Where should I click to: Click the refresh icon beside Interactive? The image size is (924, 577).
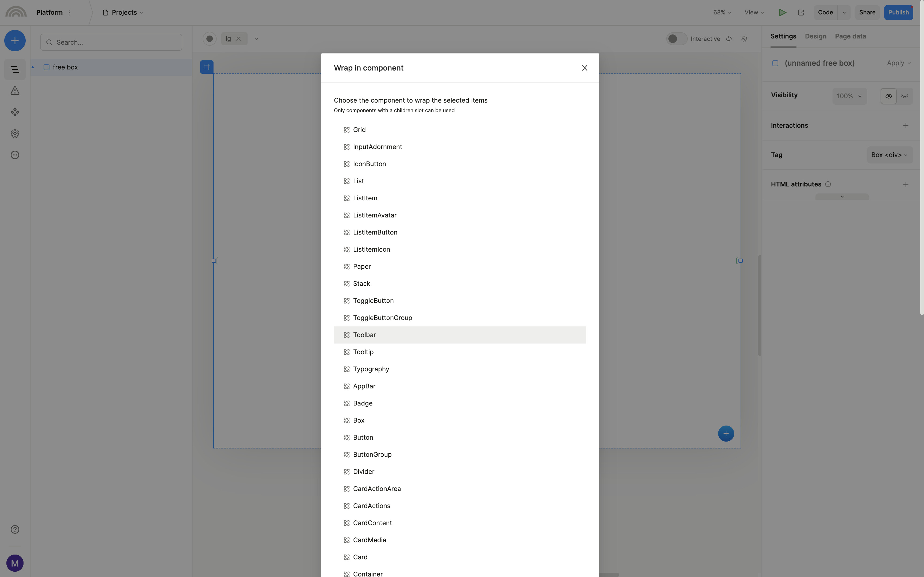pos(729,39)
